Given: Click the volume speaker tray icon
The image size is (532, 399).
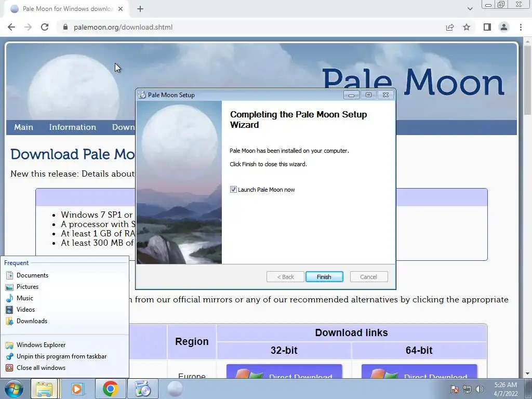Looking at the screenshot, I should click(x=480, y=389).
